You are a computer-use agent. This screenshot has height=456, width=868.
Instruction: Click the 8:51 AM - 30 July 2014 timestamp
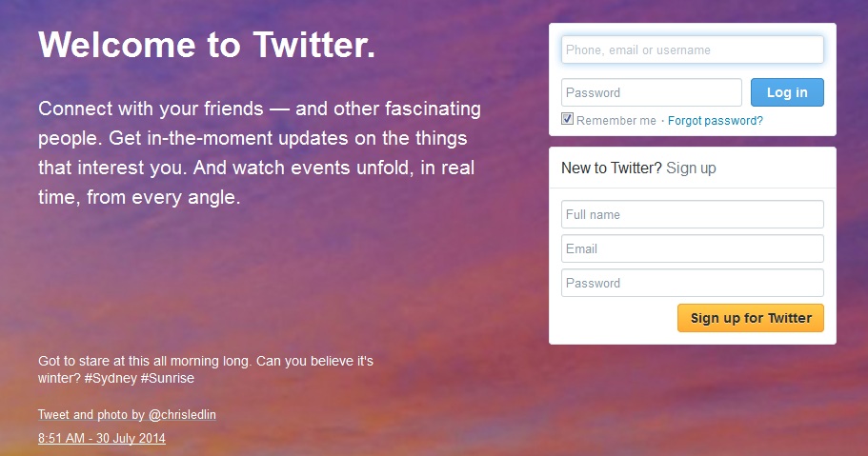pos(102,439)
